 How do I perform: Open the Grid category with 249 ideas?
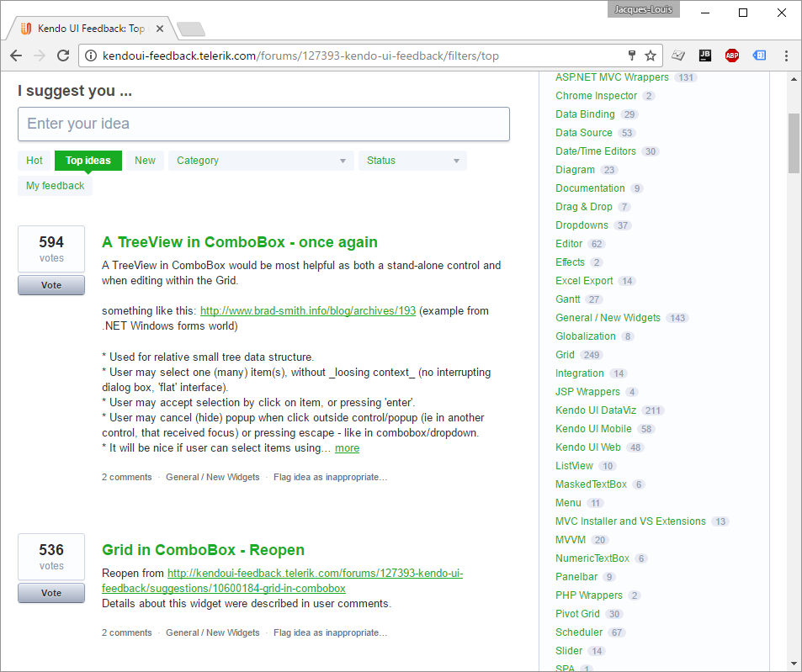565,355
